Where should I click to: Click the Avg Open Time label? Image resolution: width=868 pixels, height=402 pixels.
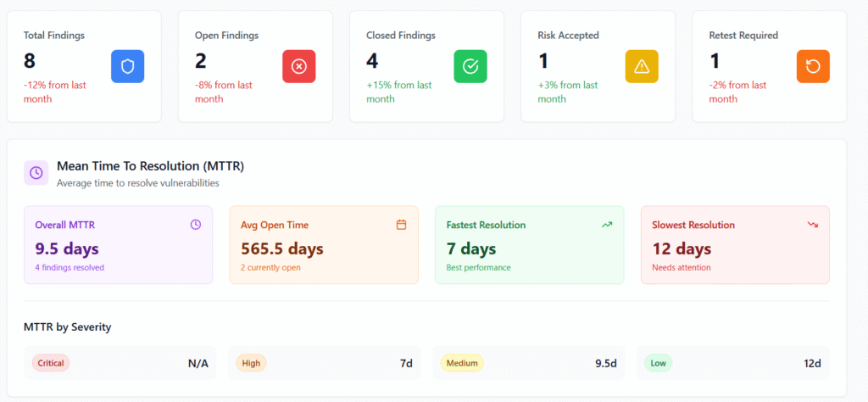275,225
